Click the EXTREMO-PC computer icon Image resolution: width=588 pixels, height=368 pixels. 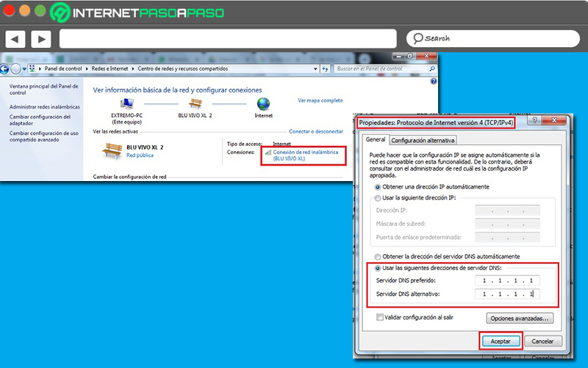126,104
